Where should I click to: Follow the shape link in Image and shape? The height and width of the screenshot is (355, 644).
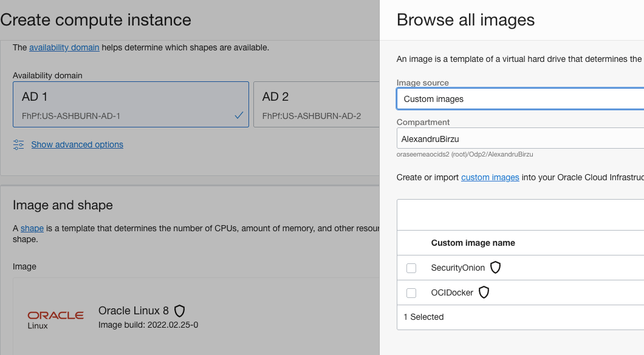pyautogui.click(x=32, y=228)
